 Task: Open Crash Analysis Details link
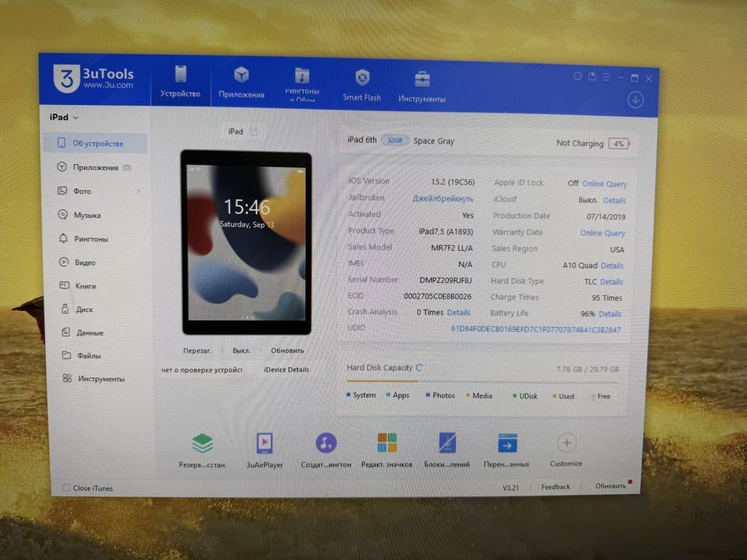(459, 312)
